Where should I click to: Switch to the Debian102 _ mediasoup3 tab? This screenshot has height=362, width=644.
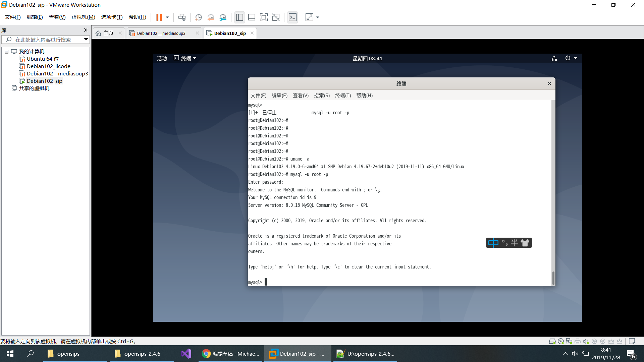(161, 33)
